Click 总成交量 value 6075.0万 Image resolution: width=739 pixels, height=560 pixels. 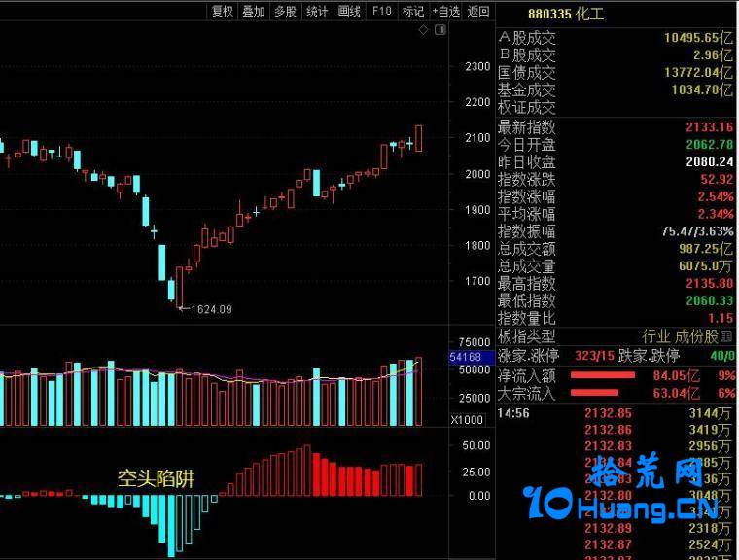point(706,265)
